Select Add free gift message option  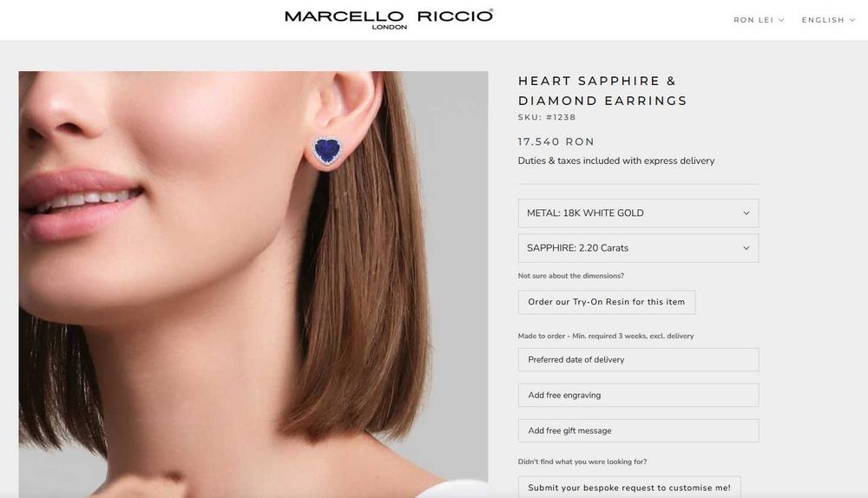(638, 430)
